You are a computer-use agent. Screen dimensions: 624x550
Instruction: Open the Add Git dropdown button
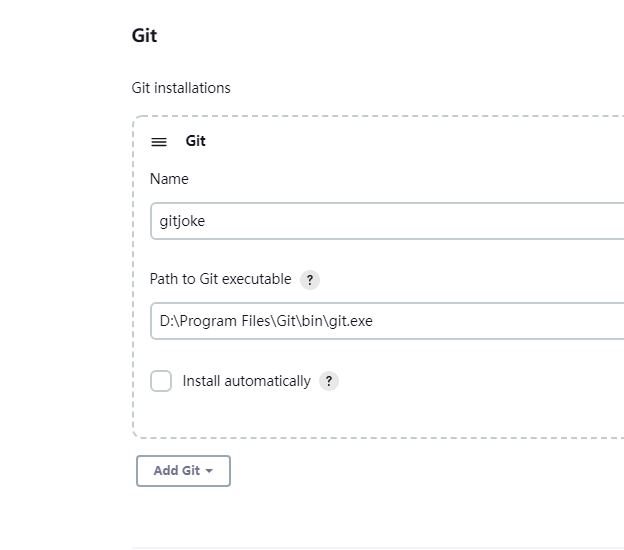coord(183,471)
